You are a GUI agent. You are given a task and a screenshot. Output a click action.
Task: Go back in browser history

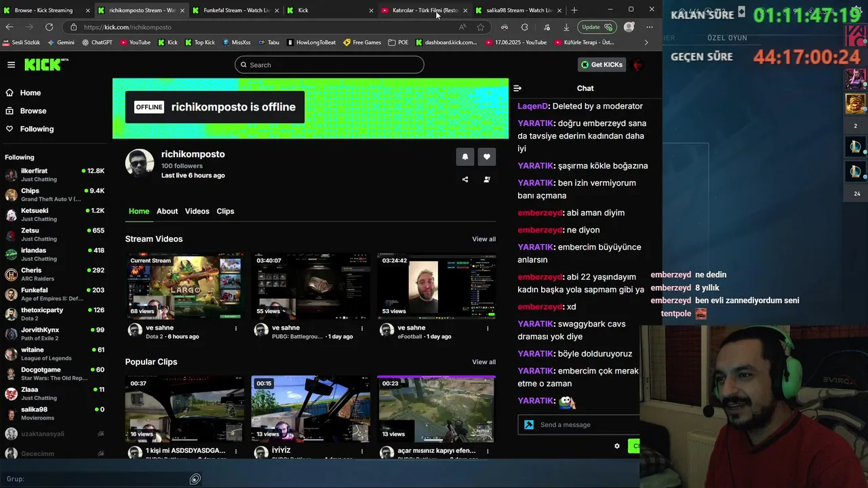[9, 27]
